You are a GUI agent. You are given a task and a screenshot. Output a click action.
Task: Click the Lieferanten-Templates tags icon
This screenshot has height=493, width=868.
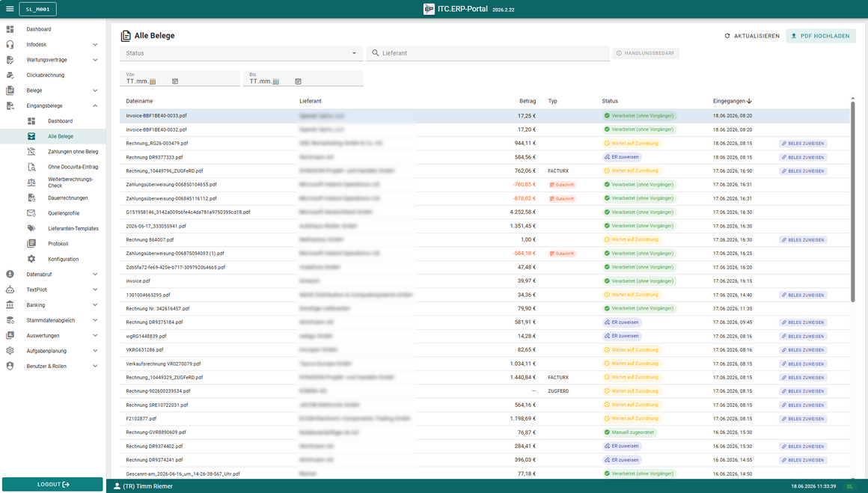pos(31,228)
